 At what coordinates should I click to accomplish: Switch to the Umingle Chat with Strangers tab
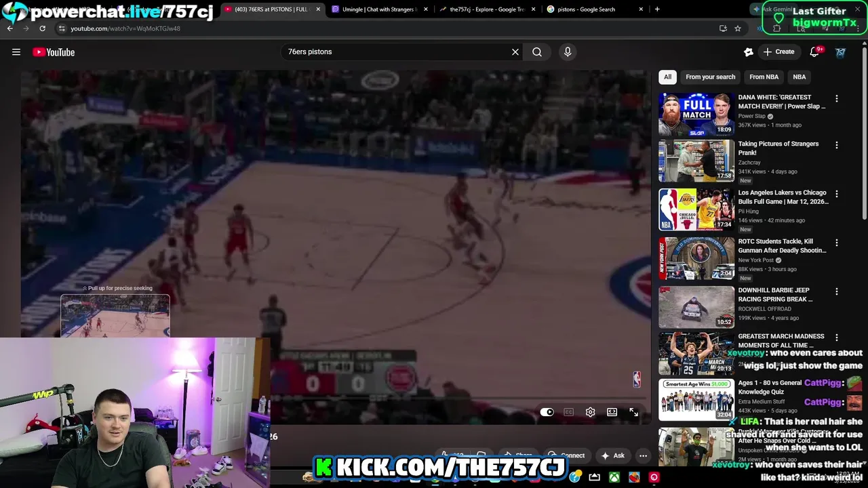pos(378,9)
